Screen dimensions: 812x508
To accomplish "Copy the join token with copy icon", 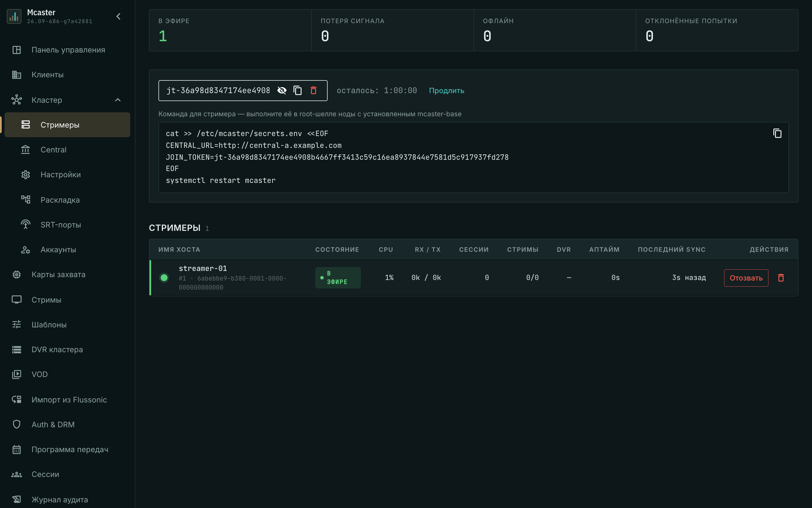I will (298, 90).
